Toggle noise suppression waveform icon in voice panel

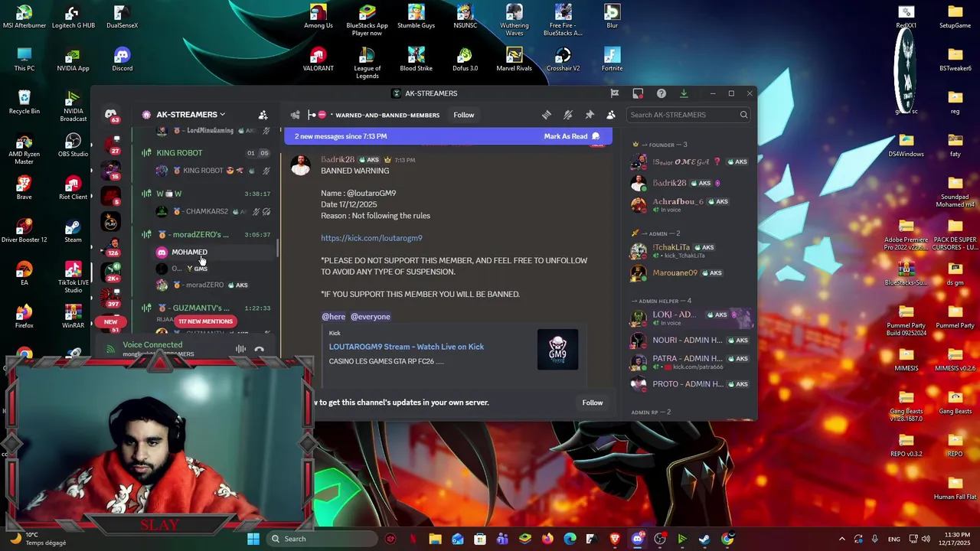coord(240,349)
